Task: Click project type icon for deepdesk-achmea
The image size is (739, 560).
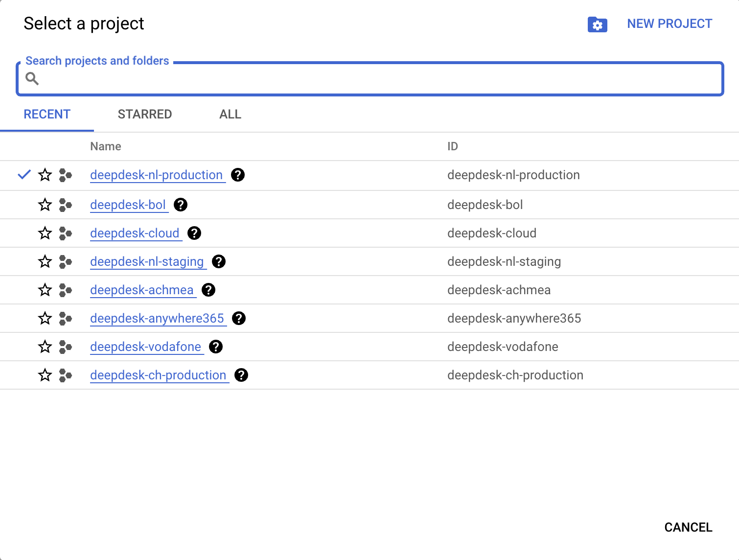Action: (x=65, y=290)
